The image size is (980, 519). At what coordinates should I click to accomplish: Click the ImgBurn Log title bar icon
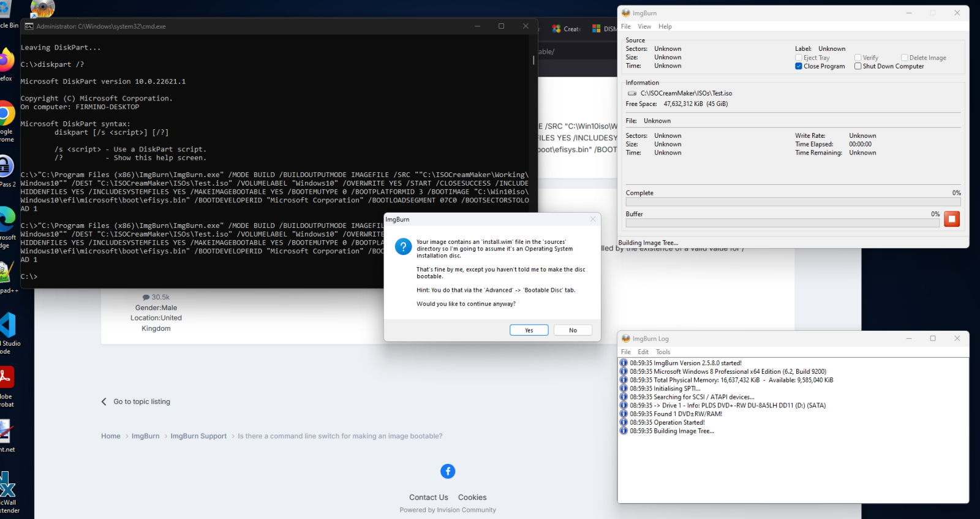(x=625, y=338)
